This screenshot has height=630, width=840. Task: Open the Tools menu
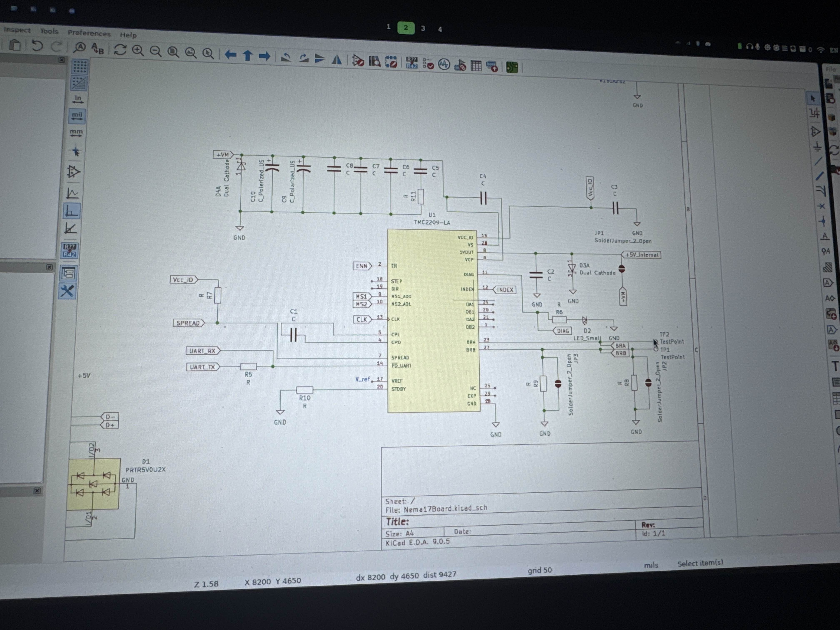[x=49, y=31]
